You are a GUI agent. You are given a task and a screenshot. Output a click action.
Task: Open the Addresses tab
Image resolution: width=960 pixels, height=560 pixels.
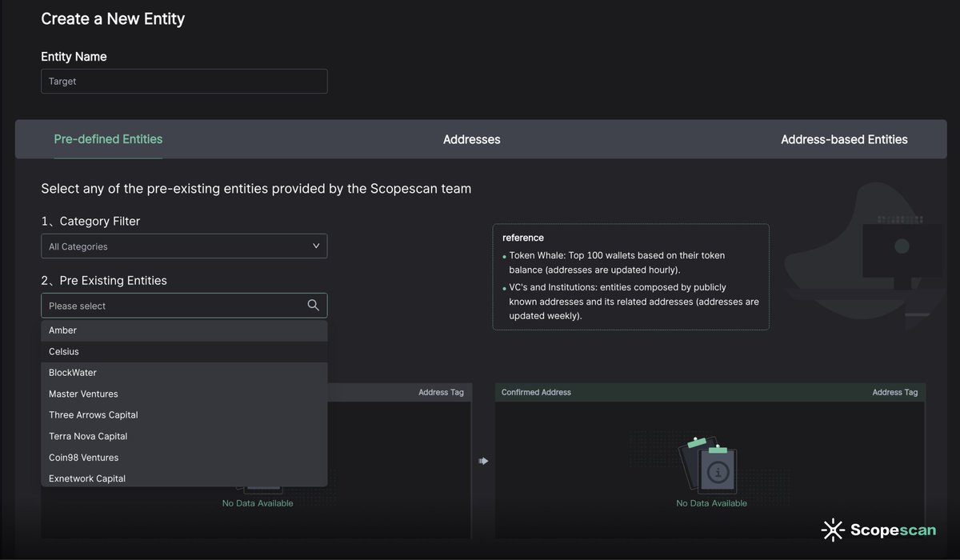pos(472,139)
